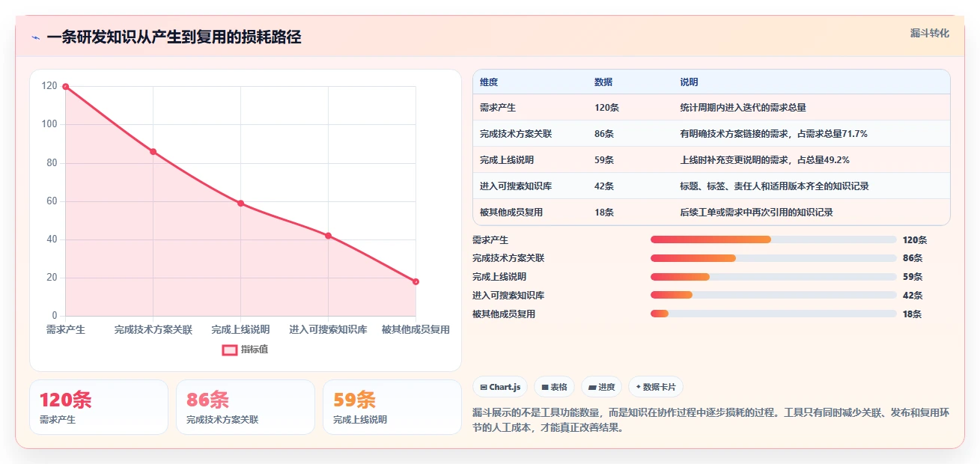980x464 pixels.
Task: Click the 需求产生 progress bar
Action: coord(773,239)
